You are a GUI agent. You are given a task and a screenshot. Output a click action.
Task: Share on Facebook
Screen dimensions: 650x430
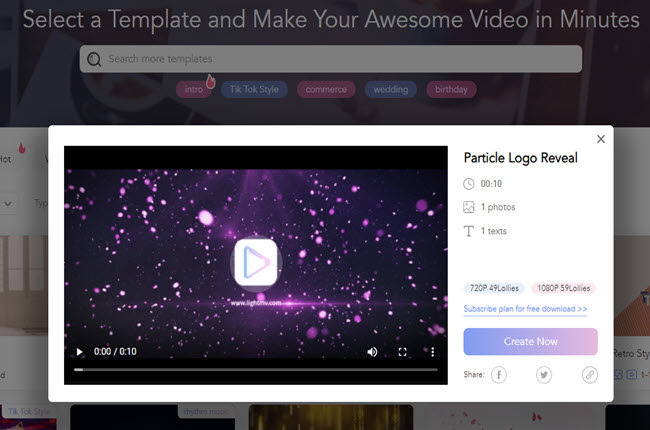coord(499,375)
